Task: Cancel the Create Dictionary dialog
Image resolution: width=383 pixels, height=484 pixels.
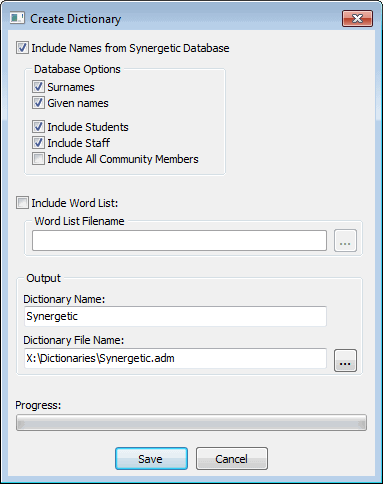Action: click(x=232, y=459)
